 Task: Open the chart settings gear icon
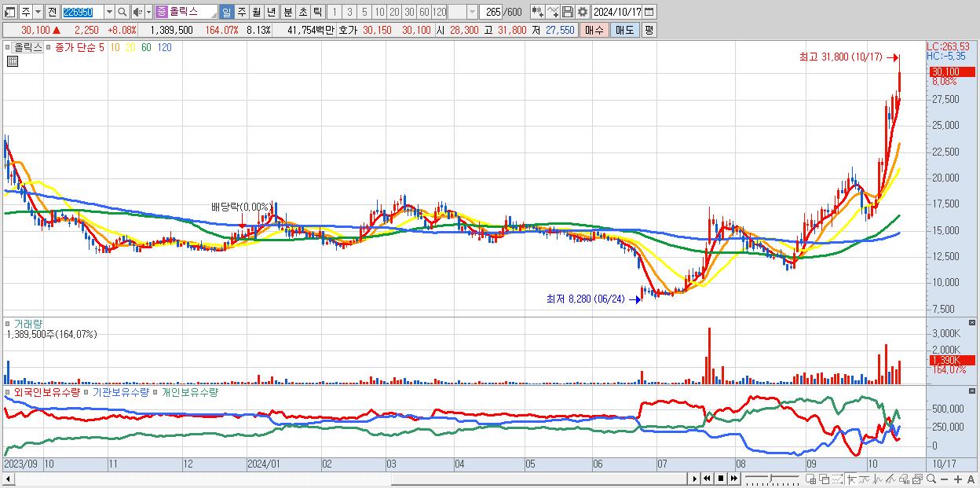pyautogui.click(x=582, y=12)
